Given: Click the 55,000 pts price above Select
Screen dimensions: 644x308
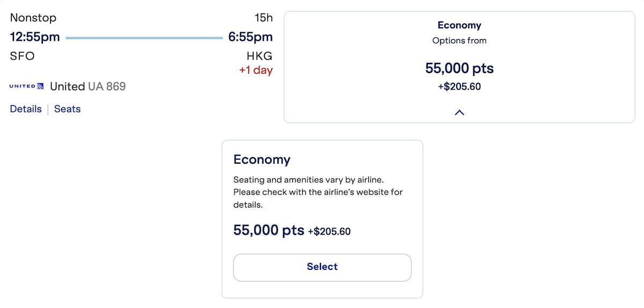Looking at the screenshot, I should tap(269, 230).
